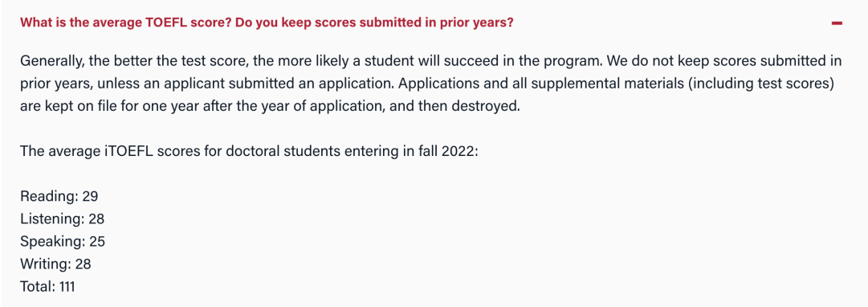The width and height of the screenshot is (868, 307).
Task: Click the 'Total: 111' score line
Action: [47, 286]
